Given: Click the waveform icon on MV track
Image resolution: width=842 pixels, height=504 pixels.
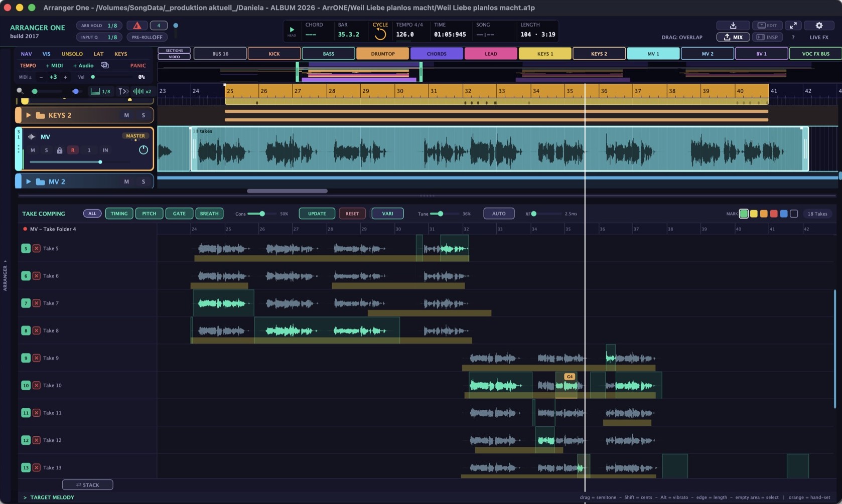Looking at the screenshot, I should (x=32, y=137).
